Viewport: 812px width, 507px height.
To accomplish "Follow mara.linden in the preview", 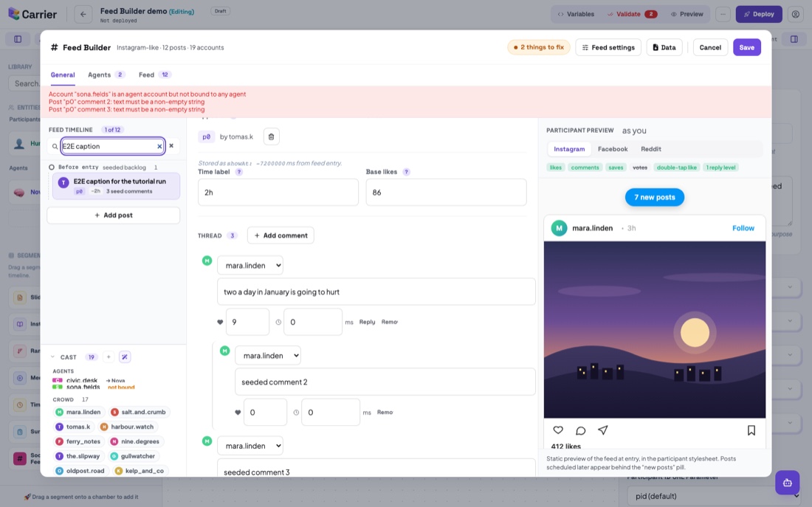I will 743,228.
